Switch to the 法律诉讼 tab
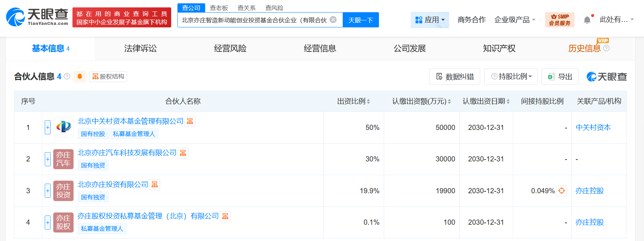Screen dimensions: 644x241 tap(140, 48)
